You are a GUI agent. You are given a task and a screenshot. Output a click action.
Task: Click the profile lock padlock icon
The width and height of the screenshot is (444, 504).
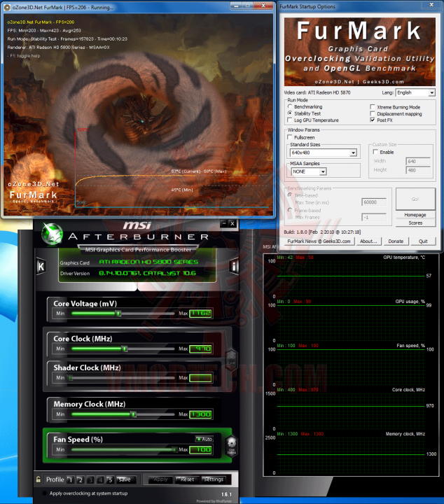click(39, 479)
